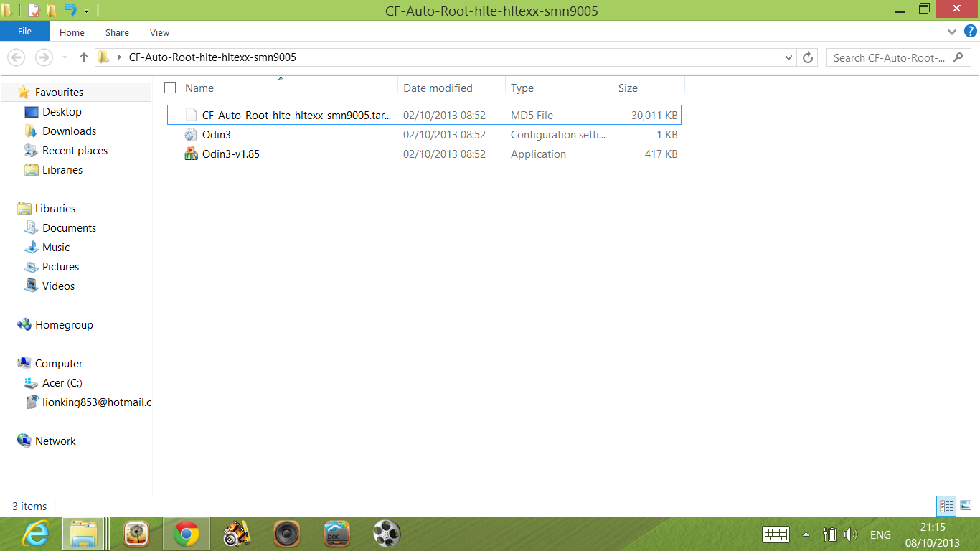Open the File menu
Image resolution: width=980 pixels, height=551 pixels.
[24, 32]
